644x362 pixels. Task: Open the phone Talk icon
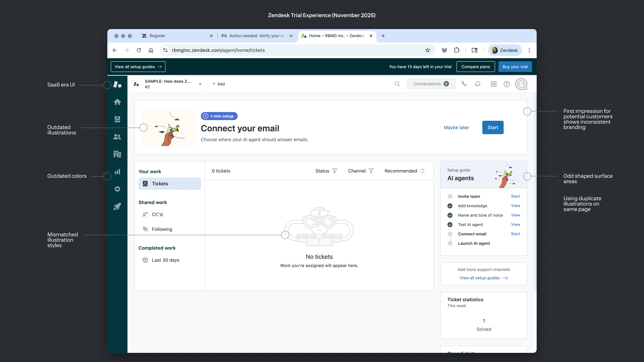tap(464, 84)
